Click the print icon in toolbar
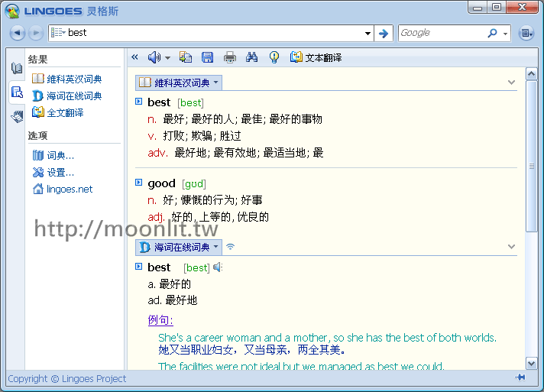The width and height of the screenshot is (544, 392). [x=229, y=57]
